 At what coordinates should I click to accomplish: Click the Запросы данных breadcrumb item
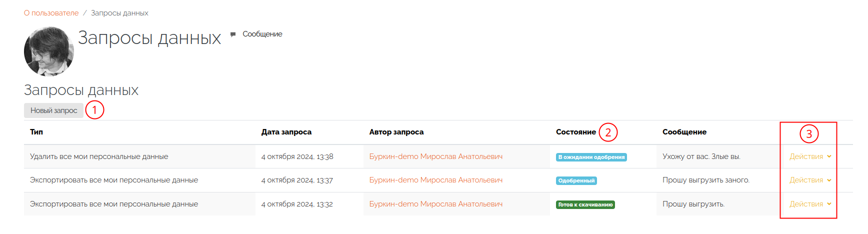point(119,13)
